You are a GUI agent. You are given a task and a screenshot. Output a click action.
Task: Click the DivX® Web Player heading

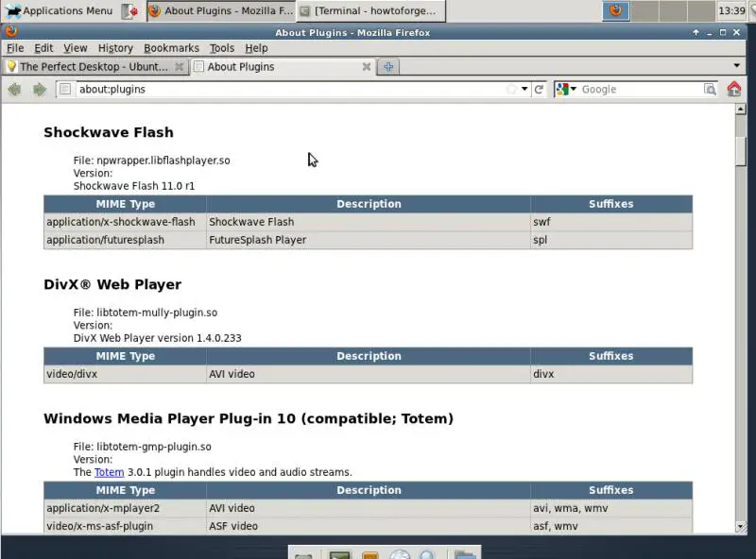112,284
